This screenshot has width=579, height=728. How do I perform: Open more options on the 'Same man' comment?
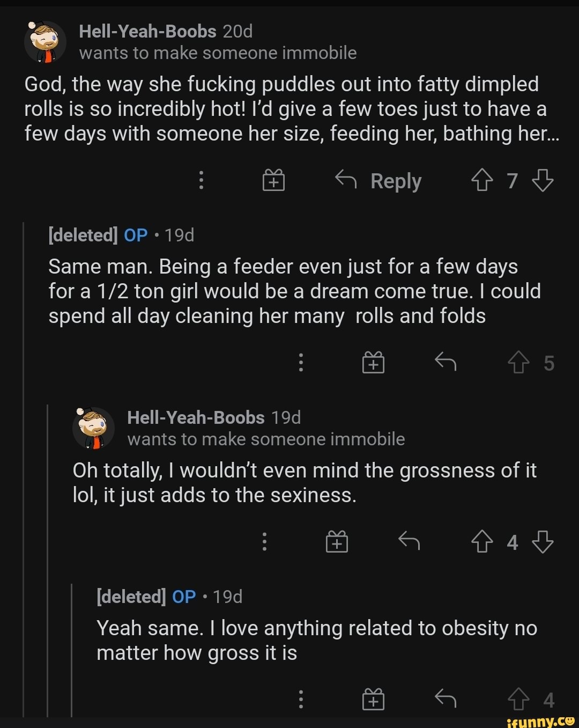[x=301, y=363]
